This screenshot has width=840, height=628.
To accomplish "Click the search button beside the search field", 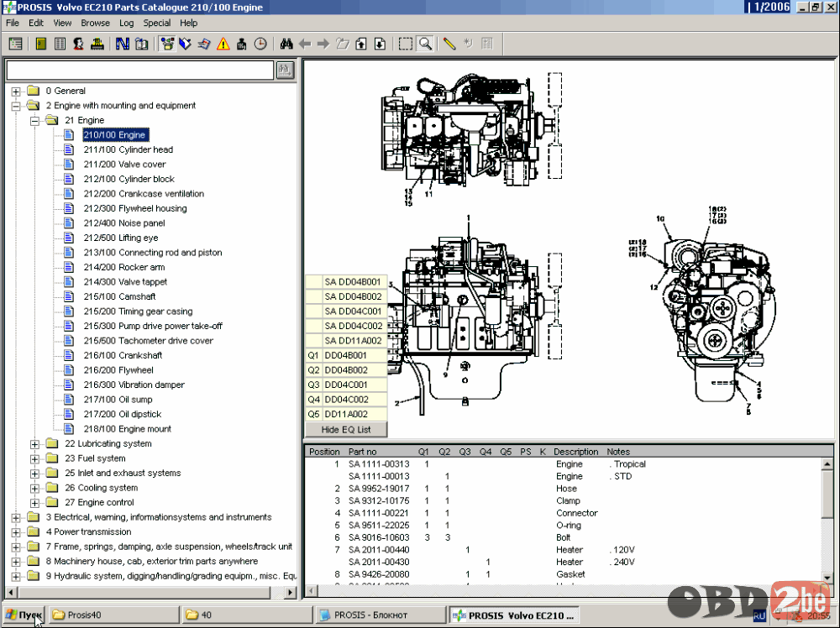I will 285,70.
